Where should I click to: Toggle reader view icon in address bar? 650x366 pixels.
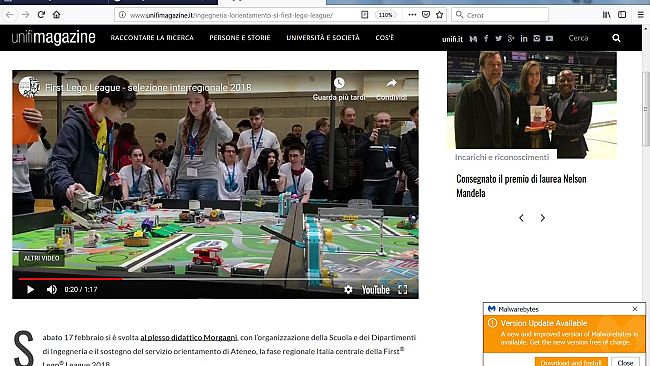364,15
